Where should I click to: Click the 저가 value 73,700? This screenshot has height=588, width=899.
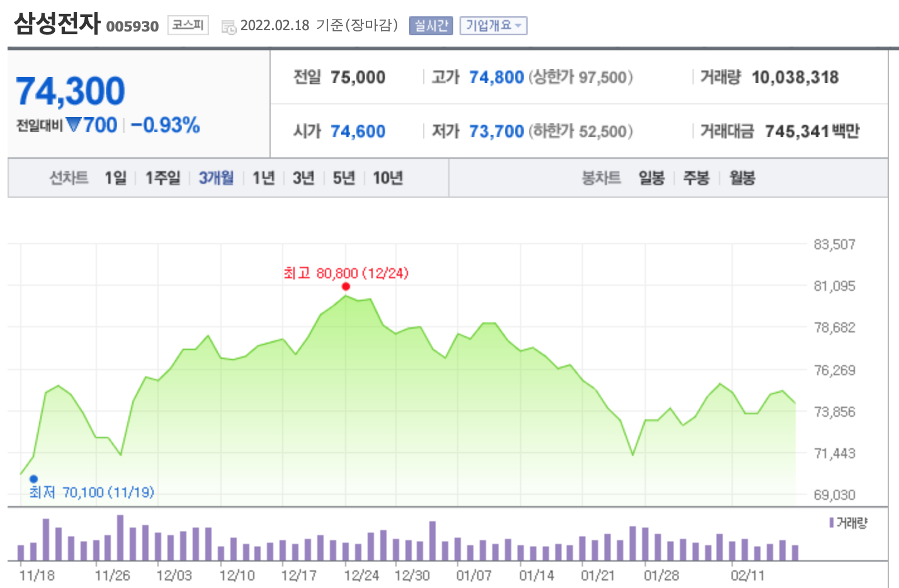496,132
